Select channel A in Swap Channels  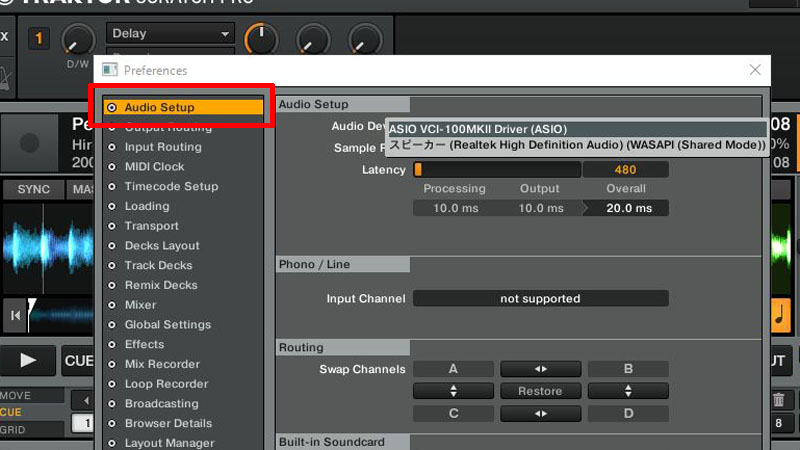[453, 369]
